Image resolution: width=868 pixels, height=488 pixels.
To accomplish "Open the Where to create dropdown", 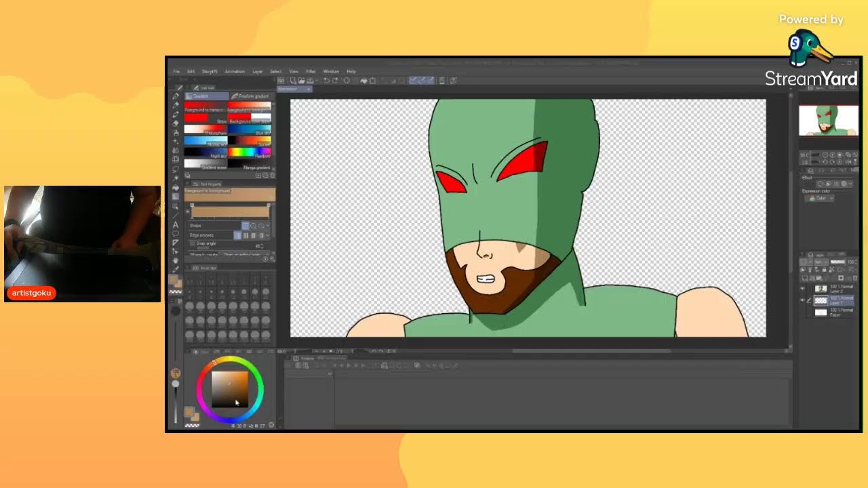I will tap(242, 254).
